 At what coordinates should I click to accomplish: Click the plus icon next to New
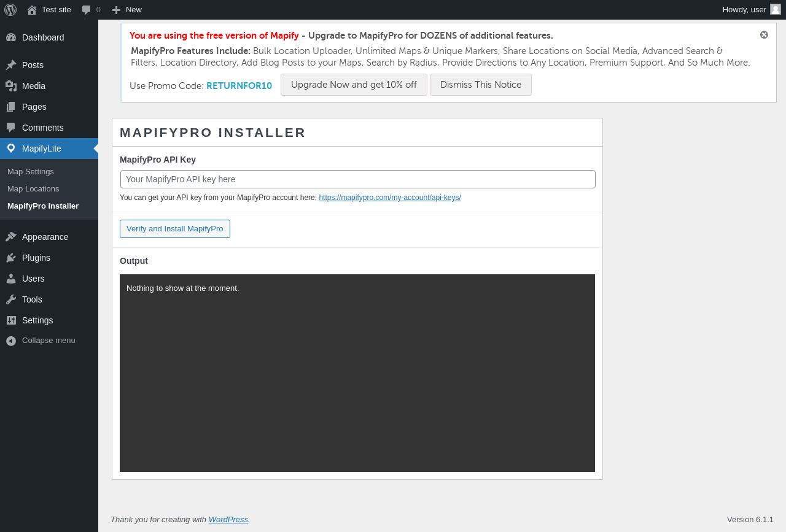pos(116,10)
